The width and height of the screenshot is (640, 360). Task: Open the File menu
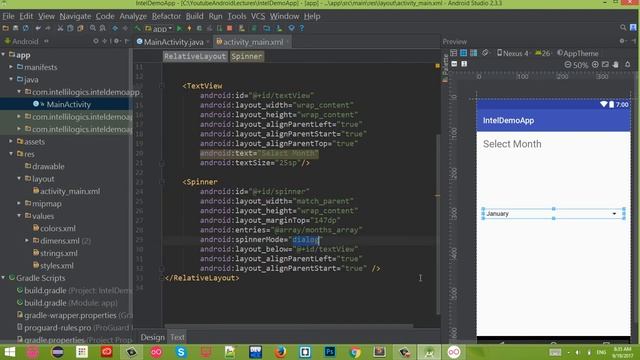click(x=9, y=16)
